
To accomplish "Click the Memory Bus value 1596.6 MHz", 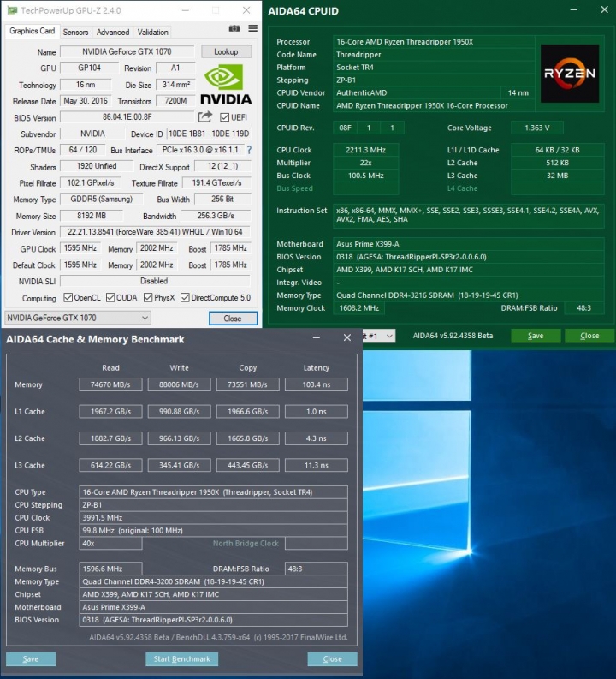I will [110, 569].
